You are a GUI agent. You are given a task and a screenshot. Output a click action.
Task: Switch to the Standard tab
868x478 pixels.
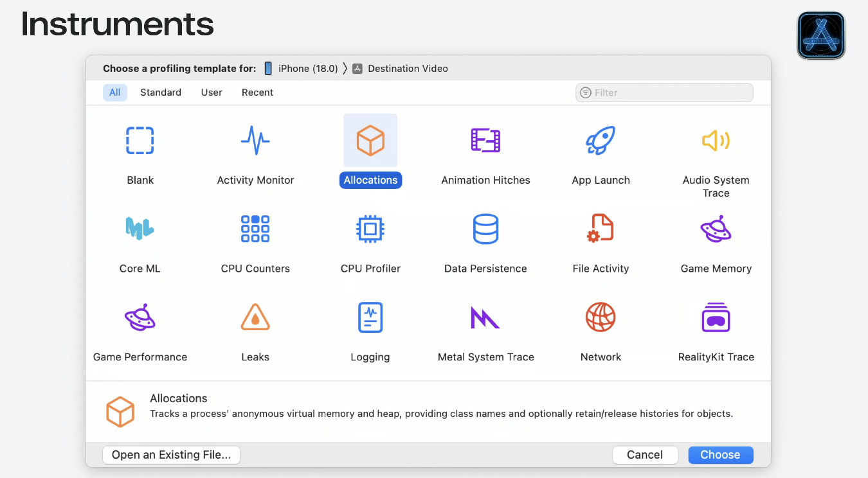pos(161,93)
